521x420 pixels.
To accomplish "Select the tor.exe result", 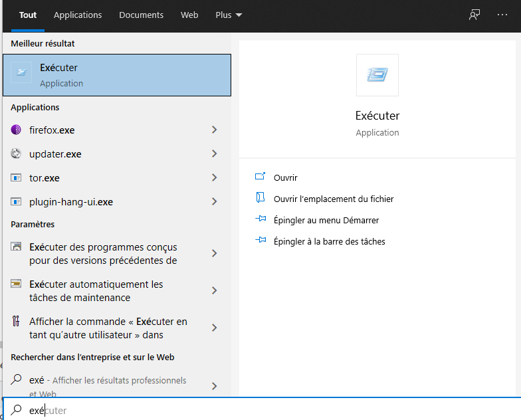I will (117, 178).
